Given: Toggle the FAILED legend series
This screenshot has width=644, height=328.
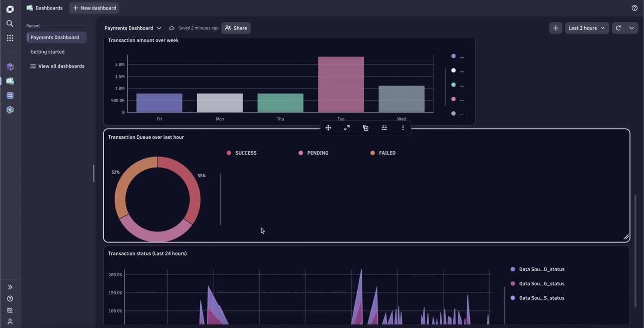Looking at the screenshot, I should tap(382, 153).
